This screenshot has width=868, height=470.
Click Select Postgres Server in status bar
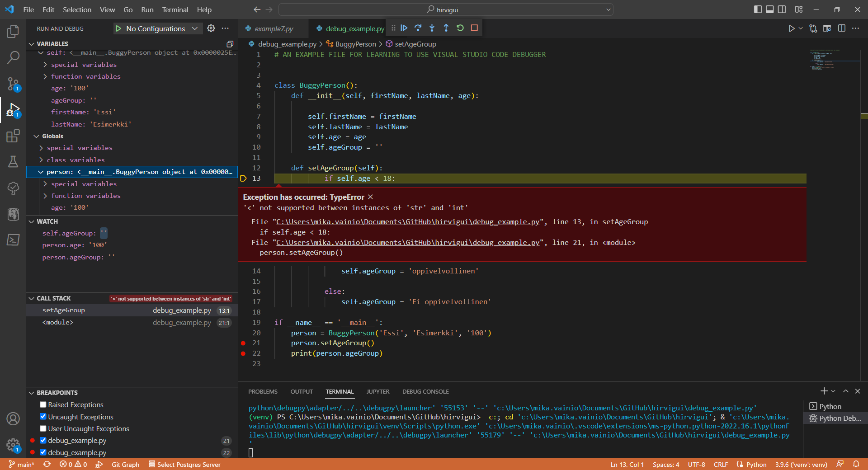(x=189, y=465)
